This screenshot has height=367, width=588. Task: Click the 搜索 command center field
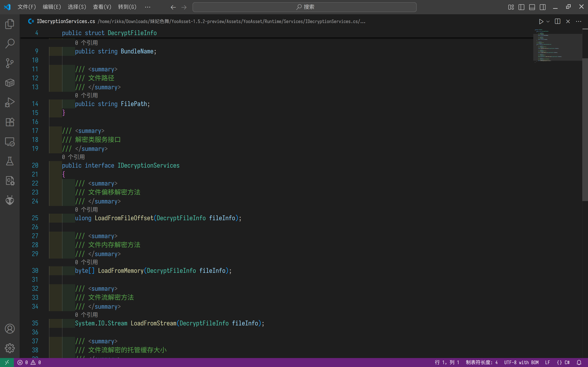pyautogui.click(x=304, y=7)
